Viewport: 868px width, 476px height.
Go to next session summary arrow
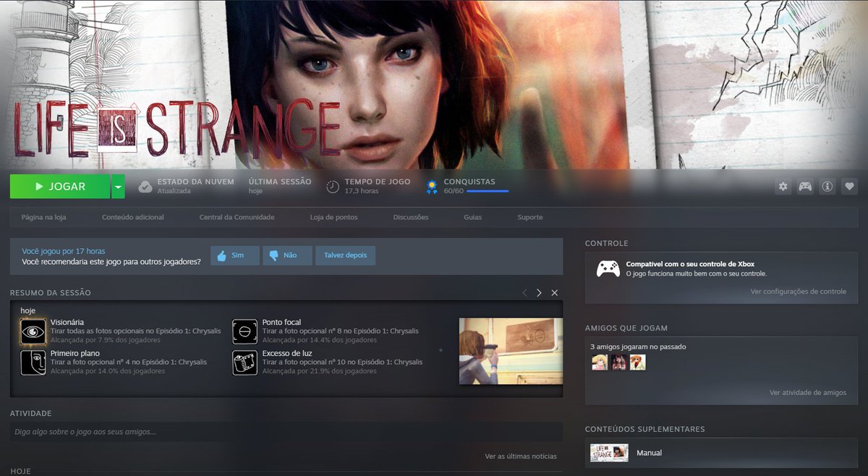pos(539,293)
